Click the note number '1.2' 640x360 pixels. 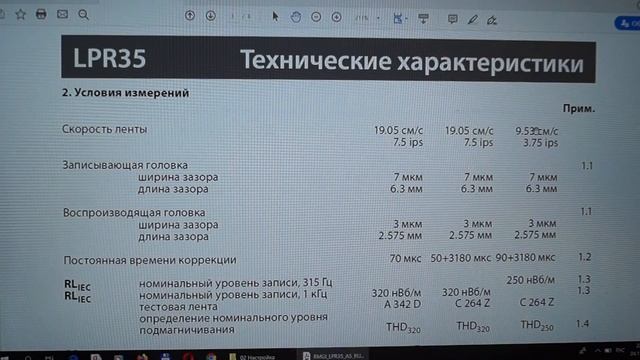coord(584,257)
